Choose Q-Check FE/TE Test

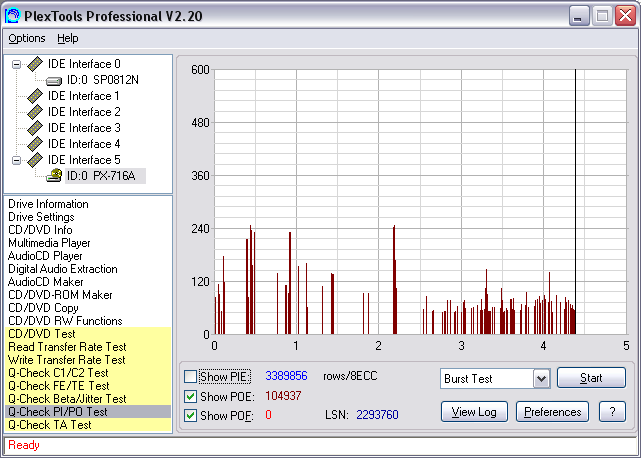[88, 386]
